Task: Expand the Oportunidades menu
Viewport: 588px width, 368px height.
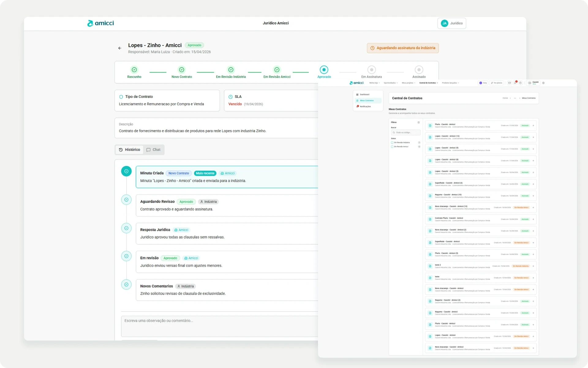Action: 391,83
